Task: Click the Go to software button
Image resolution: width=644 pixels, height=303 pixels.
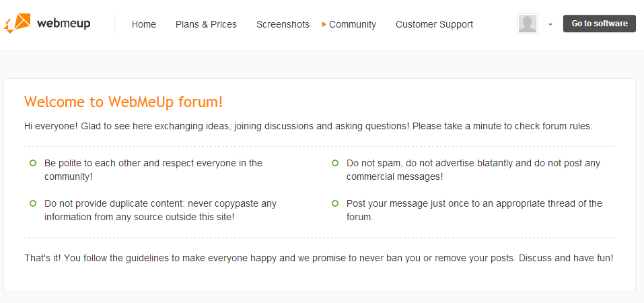Action: click(599, 24)
